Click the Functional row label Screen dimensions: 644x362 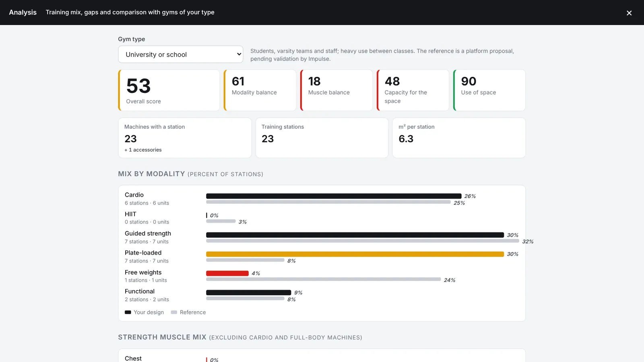coord(140,291)
